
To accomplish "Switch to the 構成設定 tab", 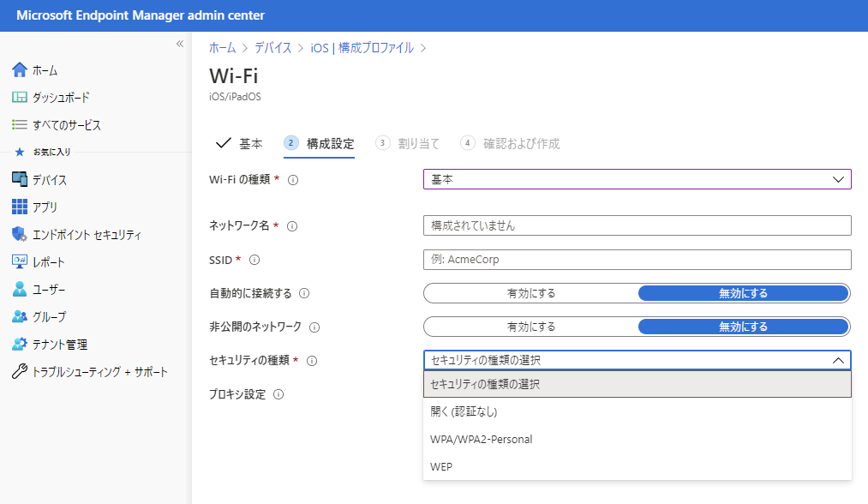I will pyautogui.click(x=320, y=143).
